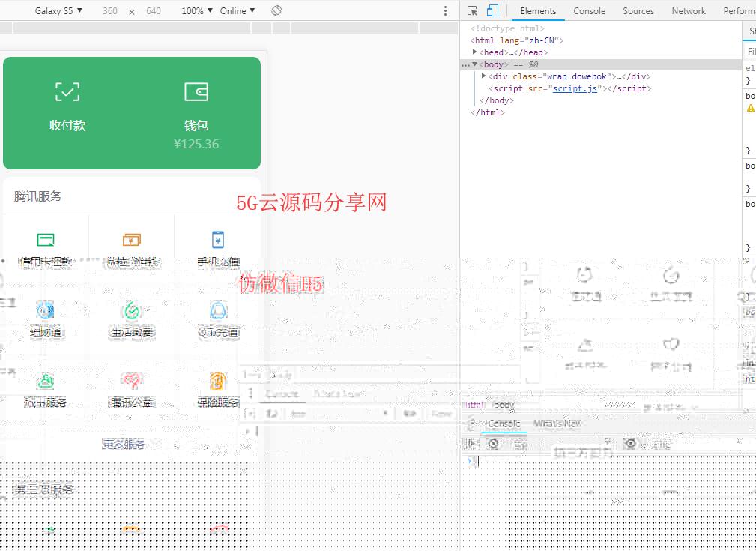This screenshot has width=756, height=551.
Task: Click the 钱包 label
Action: [x=196, y=125]
